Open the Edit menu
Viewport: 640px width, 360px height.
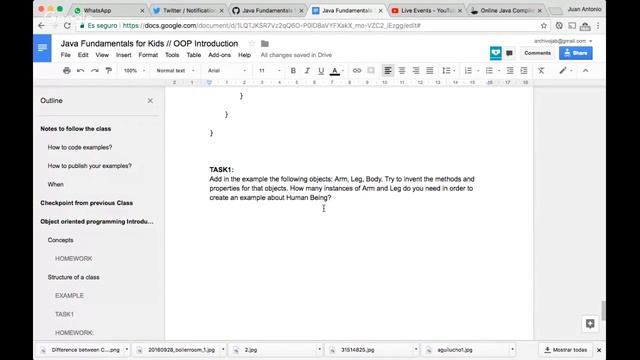coord(83,55)
